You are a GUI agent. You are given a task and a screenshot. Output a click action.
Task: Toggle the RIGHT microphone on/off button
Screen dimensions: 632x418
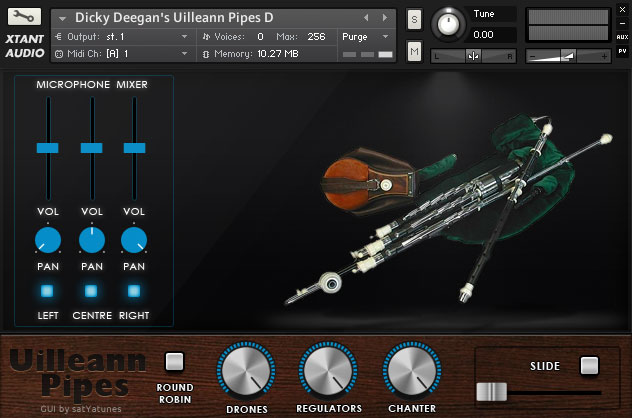pyautogui.click(x=134, y=291)
